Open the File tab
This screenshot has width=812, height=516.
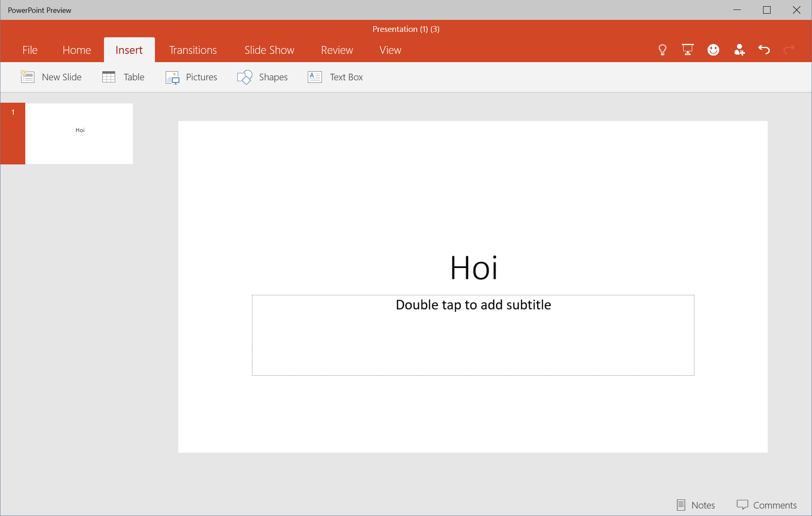pos(30,50)
